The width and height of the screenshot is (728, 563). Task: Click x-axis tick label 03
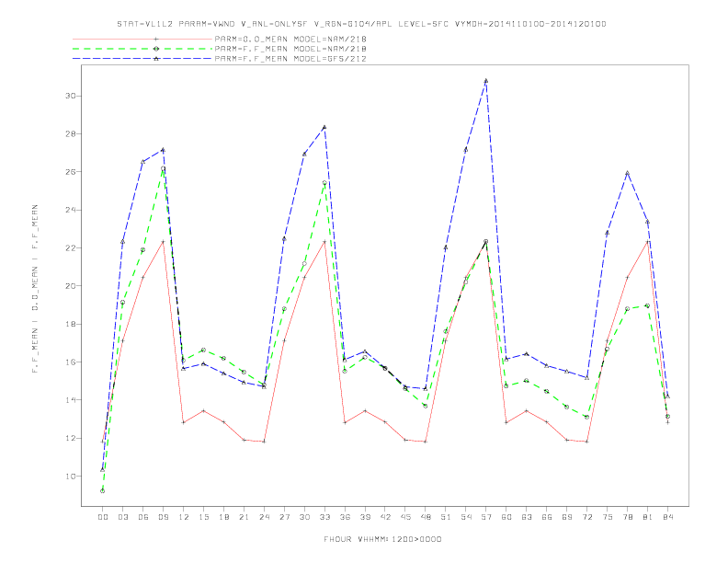coord(122,517)
